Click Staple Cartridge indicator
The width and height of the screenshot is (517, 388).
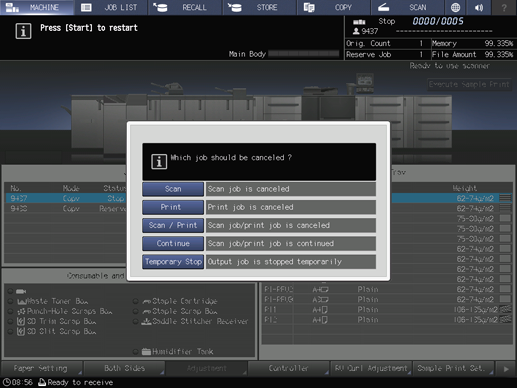pyautogui.click(x=135, y=301)
